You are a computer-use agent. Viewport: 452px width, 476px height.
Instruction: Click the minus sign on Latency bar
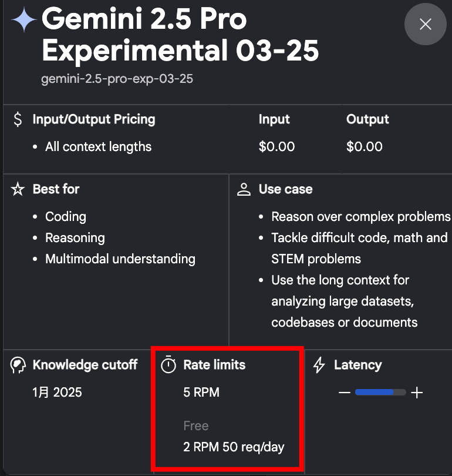(x=345, y=393)
